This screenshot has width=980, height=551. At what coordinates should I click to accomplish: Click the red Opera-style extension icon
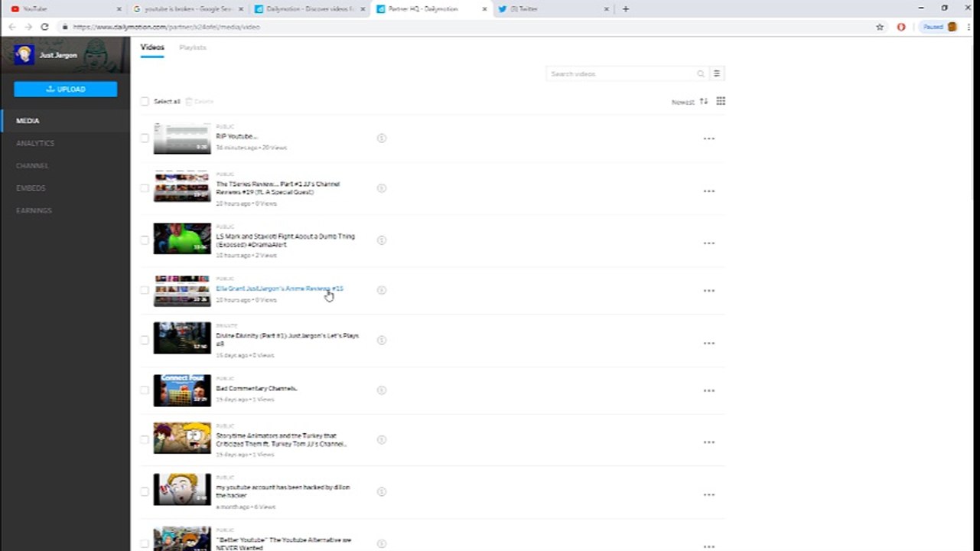(x=901, y=27)
